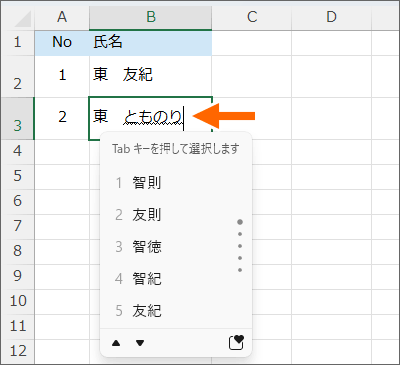The width and height of the screenshot is (400, 365).
Task: Select IME candidate 4 智紀
Action: [x=176, y=279]
